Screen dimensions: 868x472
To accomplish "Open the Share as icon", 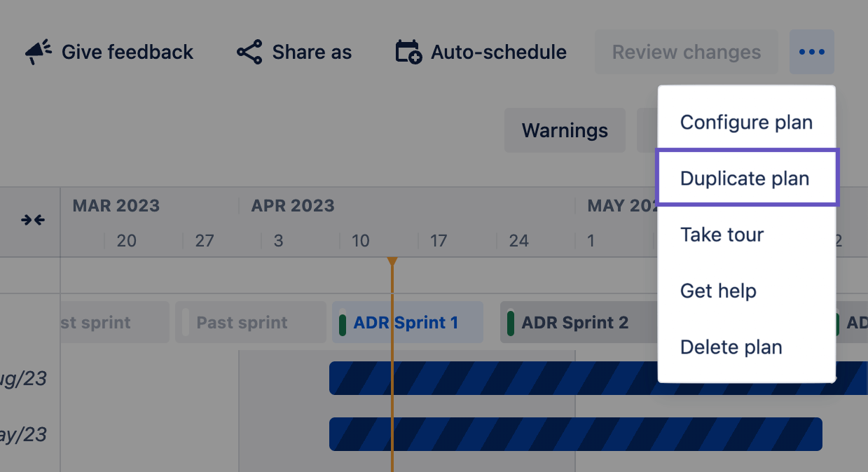I will coord(249,50).
